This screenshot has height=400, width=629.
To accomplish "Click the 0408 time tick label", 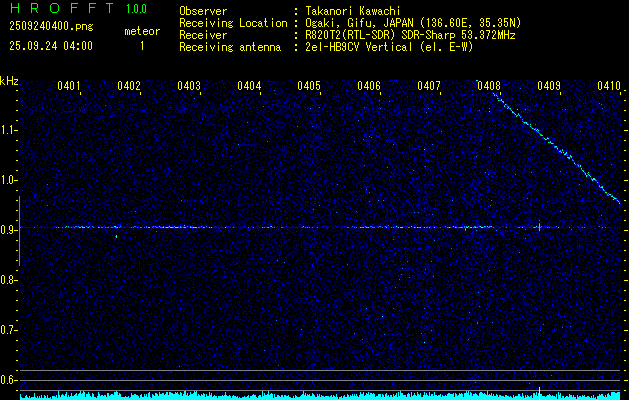I will pos(489,85).
